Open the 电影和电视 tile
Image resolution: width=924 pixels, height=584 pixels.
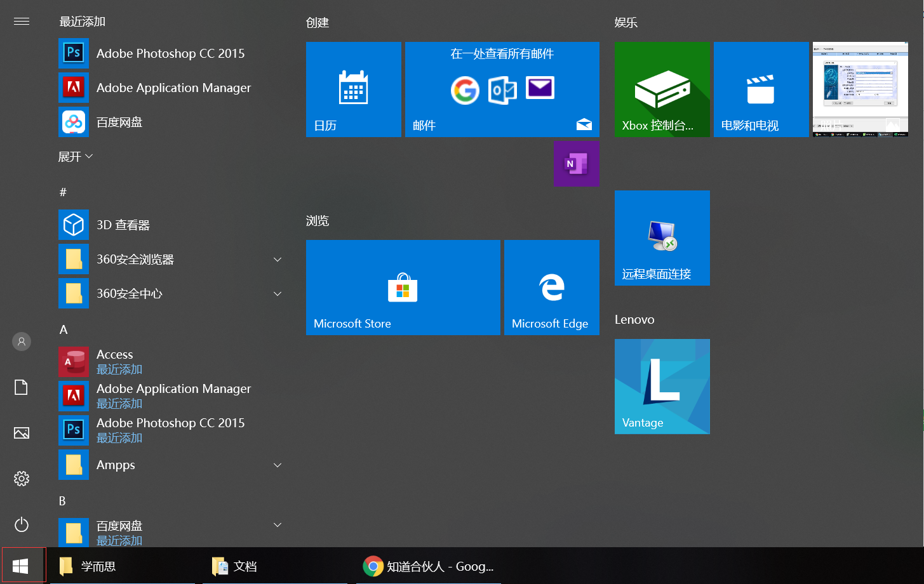pyautogui.click(x=761, y=90)
